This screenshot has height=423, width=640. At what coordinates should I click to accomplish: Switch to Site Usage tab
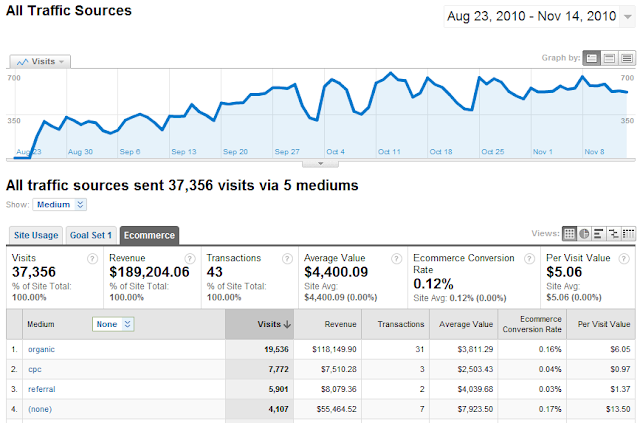pos(36,236)
